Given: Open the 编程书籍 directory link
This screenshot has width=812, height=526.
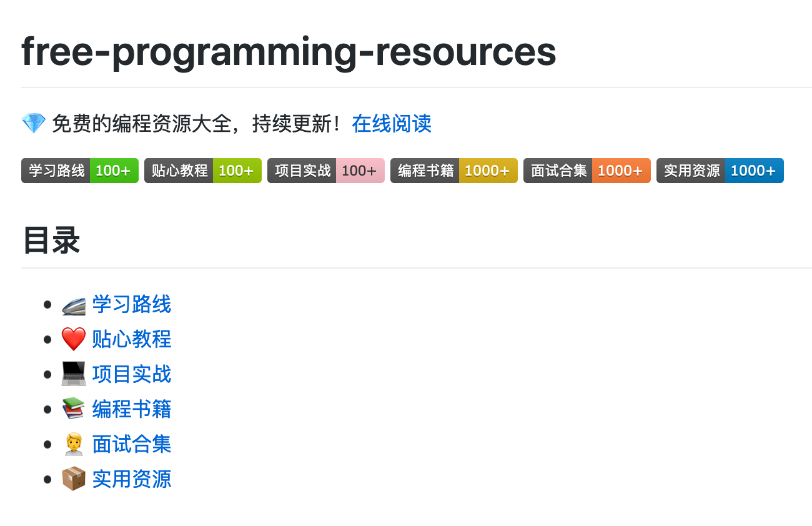Looking at the screenshot, I should point(132,409).
